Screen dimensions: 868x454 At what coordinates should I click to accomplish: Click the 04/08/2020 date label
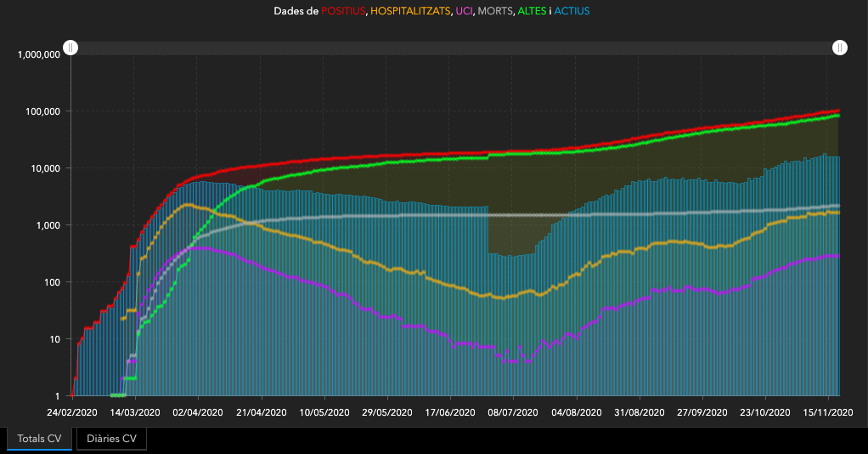577,412
